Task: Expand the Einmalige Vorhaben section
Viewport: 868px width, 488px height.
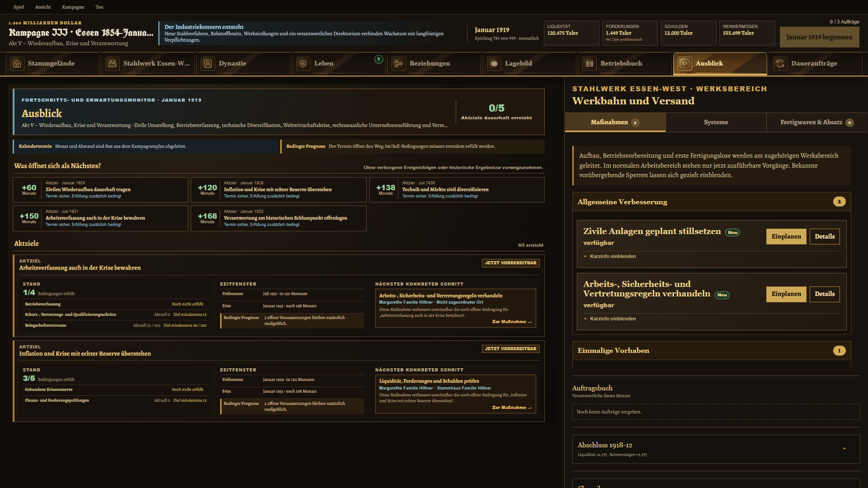Action: point(712,351)
